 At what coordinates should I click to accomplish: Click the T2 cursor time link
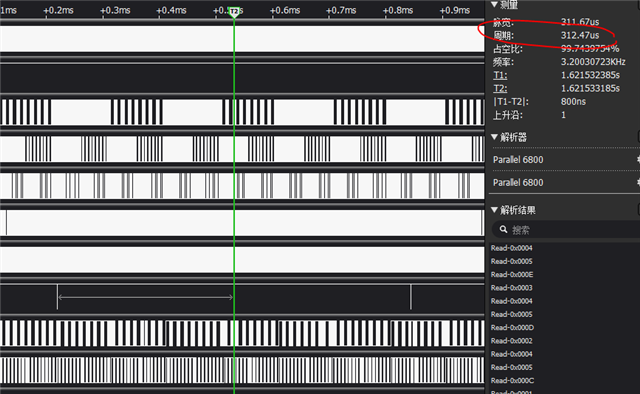pos(500,88)
